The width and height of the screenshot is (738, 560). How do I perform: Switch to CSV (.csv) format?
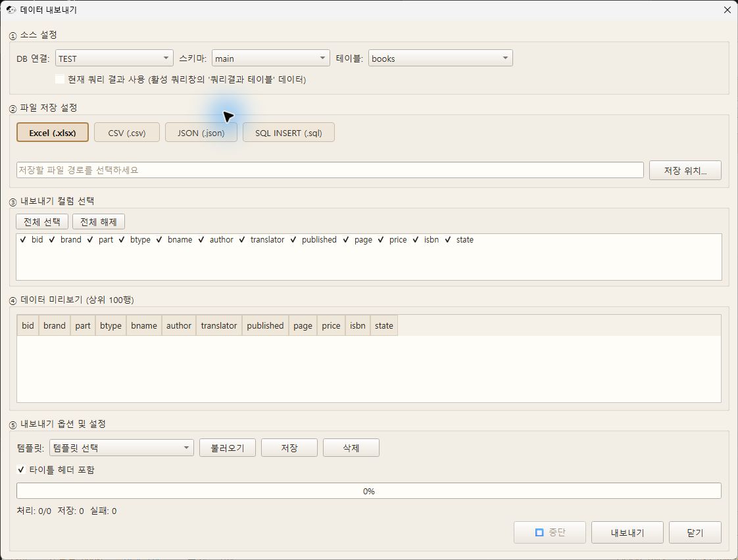tap(126, 133)
